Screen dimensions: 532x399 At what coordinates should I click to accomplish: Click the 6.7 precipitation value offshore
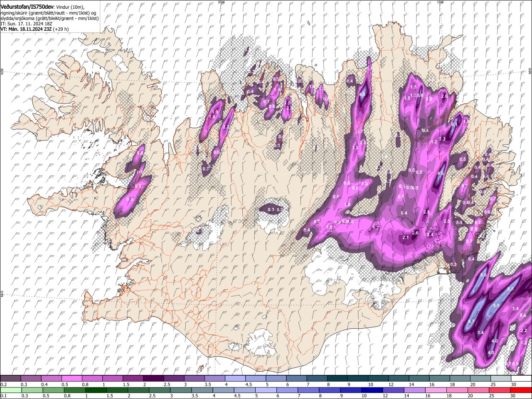click(471, 322)
